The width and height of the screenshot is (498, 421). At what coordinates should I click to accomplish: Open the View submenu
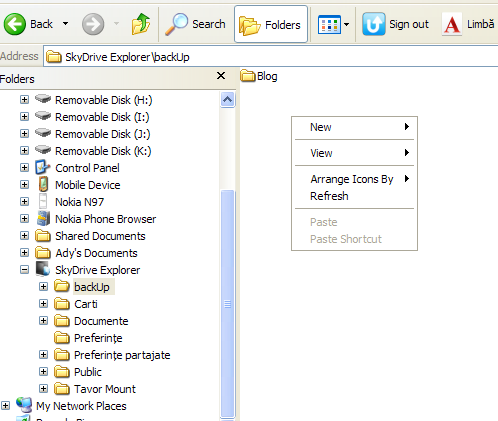(354, 153)
